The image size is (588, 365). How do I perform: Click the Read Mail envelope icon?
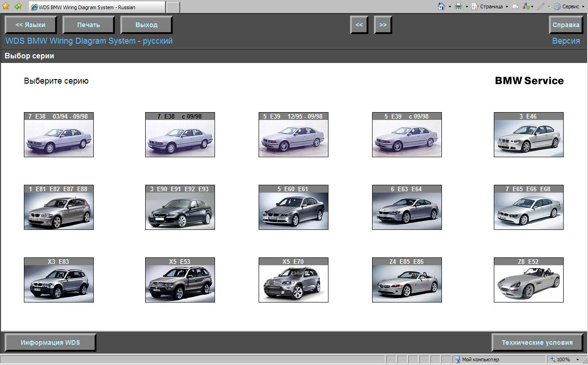(x=515, y=6)
